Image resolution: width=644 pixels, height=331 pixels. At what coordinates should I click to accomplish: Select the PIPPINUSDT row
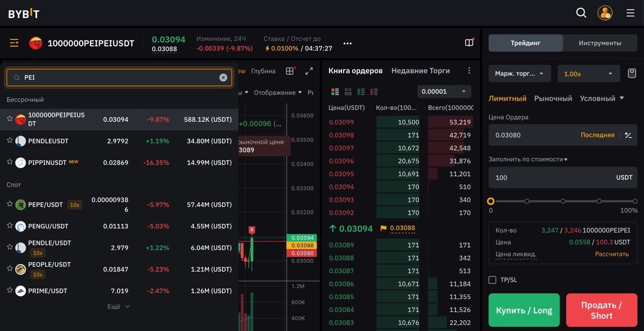pyautogui.click(x=119, y=162)
